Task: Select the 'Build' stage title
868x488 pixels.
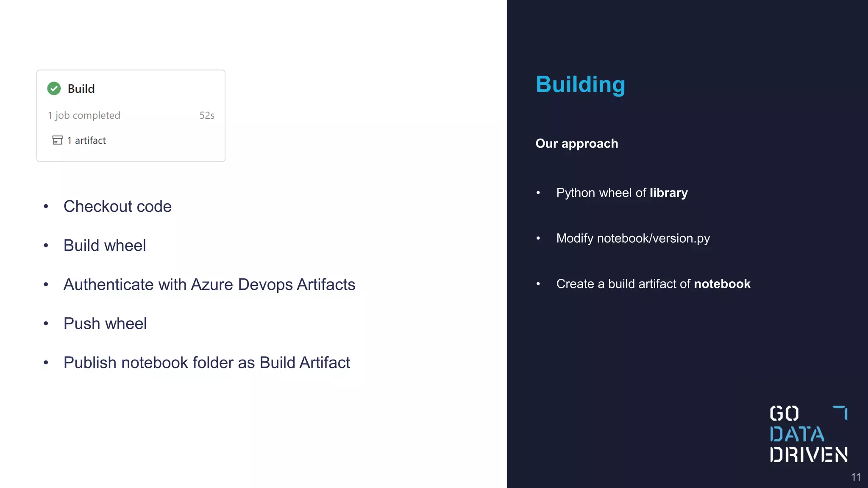Action: pos(81,89)
